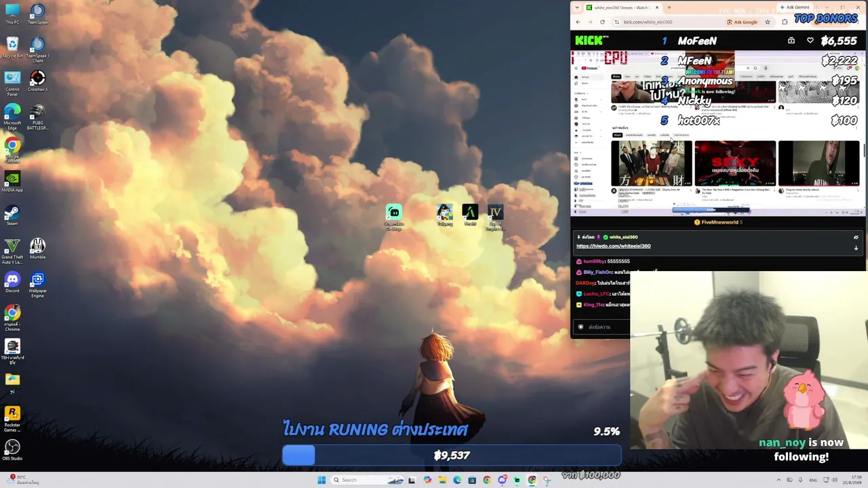Open the Recycle Bin desktop icon

coord(12,47)
